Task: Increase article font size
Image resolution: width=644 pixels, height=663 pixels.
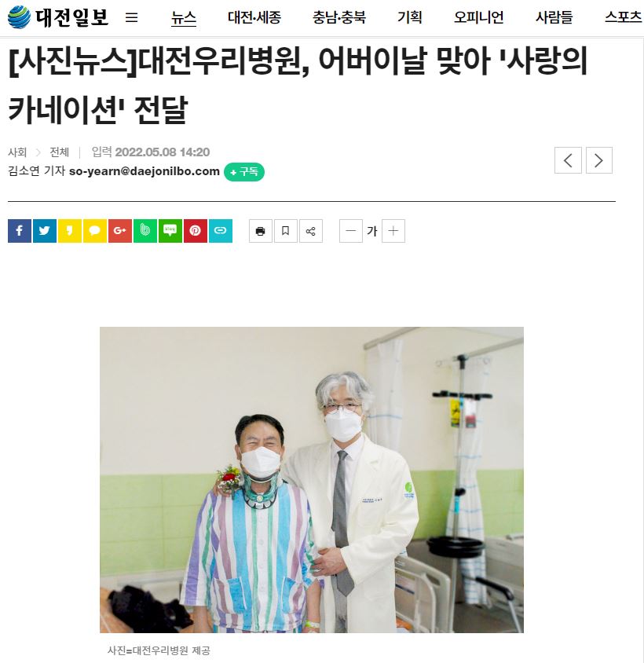Action: (x=393, y=231)
